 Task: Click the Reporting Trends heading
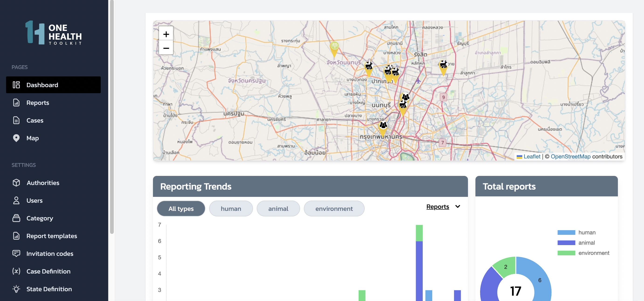tap(196, 186)
